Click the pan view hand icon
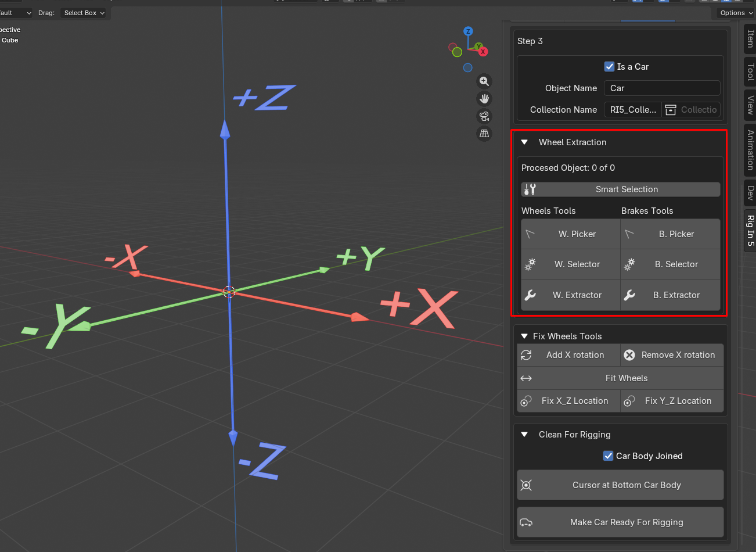The width and height of the screenshot is (756, 552). 484,99
